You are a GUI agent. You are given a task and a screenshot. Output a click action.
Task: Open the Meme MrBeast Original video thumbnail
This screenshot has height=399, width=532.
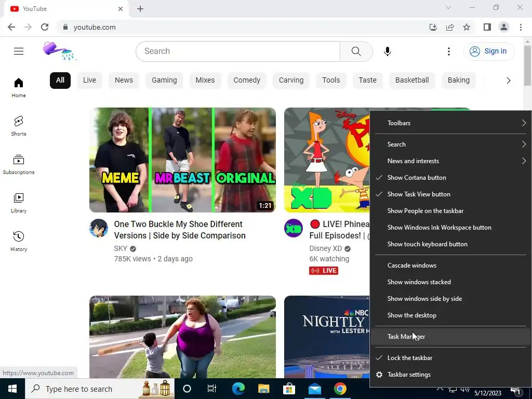(182, 160)
